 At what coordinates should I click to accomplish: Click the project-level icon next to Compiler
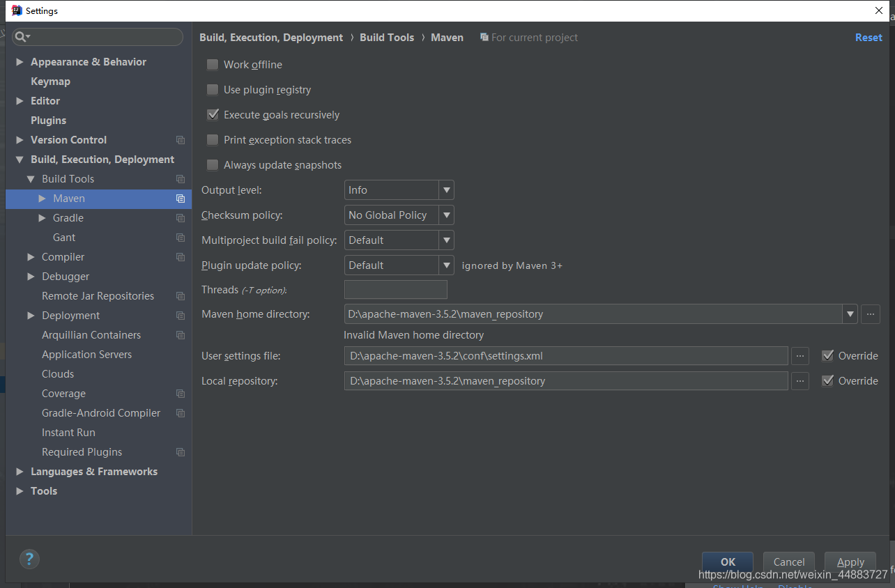coord(181,257)
